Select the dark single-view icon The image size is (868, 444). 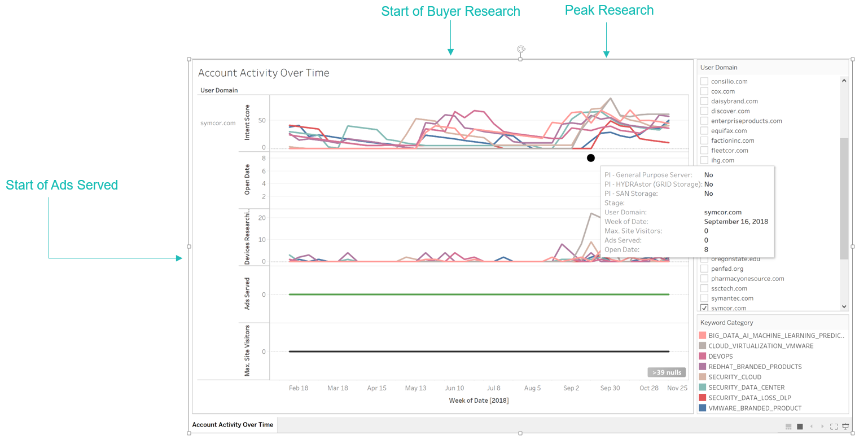[x=799, y=427]
